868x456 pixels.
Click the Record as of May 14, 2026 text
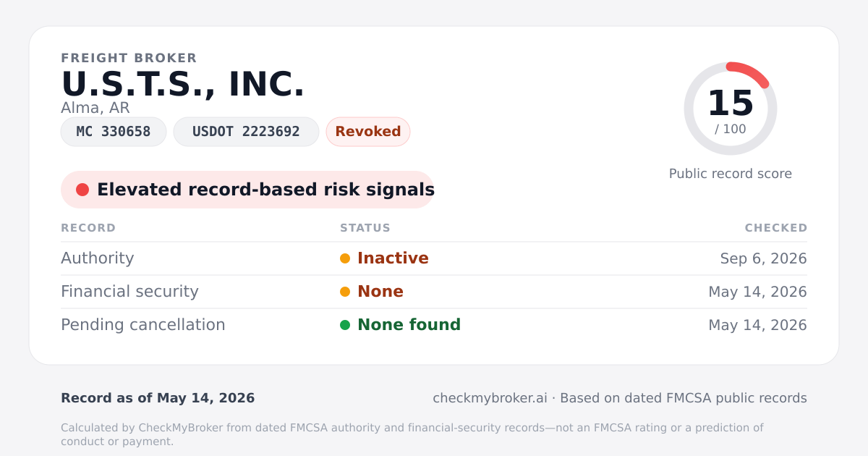[x=158, y=398]
